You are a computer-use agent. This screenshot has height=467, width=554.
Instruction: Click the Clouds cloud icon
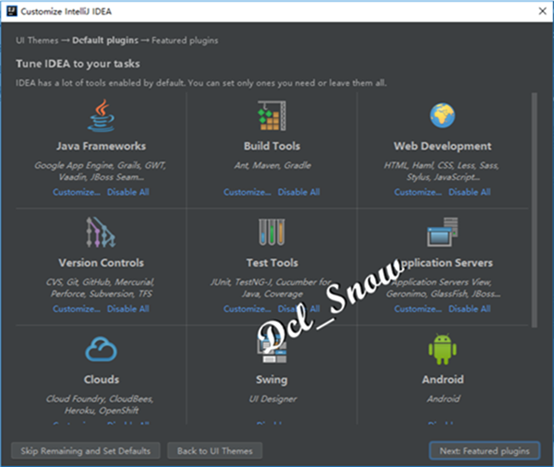pos(101,349)
